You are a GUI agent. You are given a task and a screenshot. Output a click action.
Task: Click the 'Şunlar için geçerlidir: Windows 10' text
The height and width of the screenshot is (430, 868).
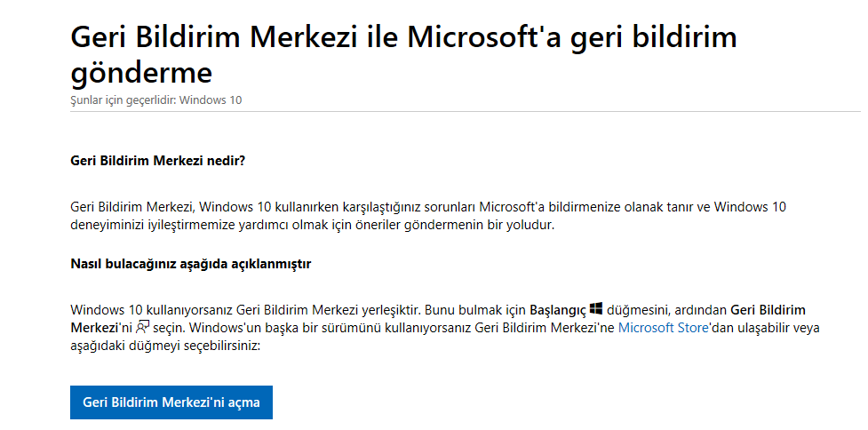[156, 100]
